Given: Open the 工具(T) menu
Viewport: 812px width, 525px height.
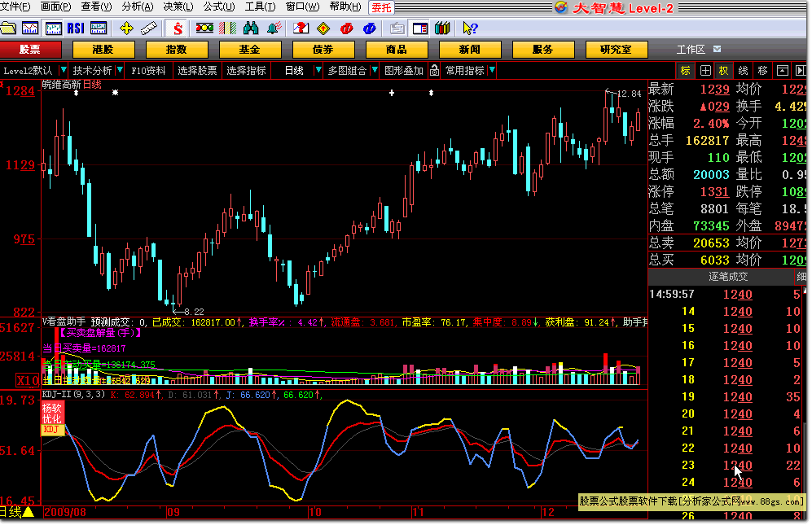Looking at the screenshot, I should [x=260, y=7].
